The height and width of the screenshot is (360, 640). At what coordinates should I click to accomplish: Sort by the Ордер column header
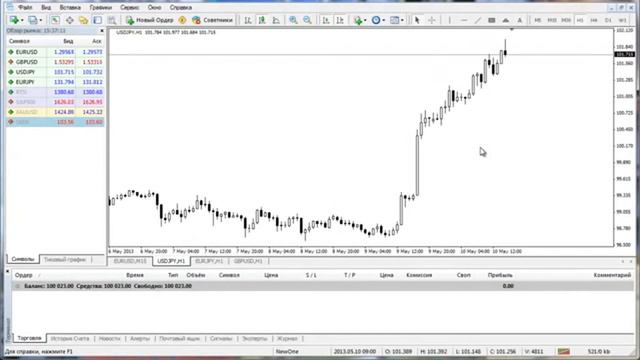(x=23, y=275)
